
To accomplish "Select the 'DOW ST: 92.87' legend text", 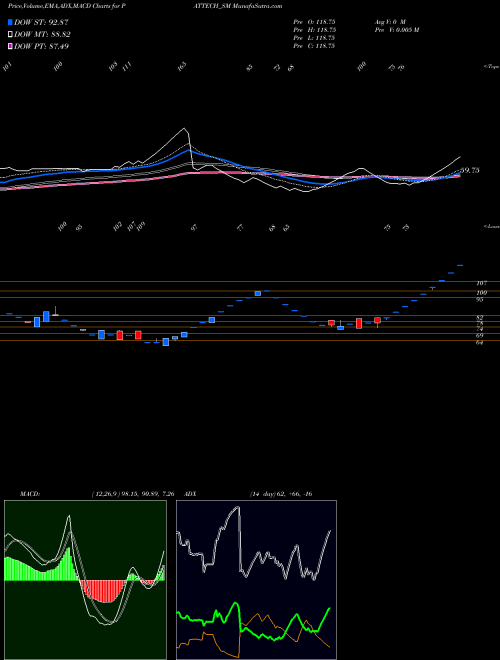I will click(x=41, y=22).
